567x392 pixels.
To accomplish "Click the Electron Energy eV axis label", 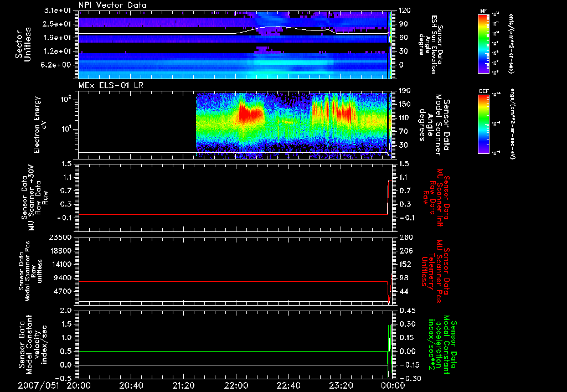I will point(40,125).
